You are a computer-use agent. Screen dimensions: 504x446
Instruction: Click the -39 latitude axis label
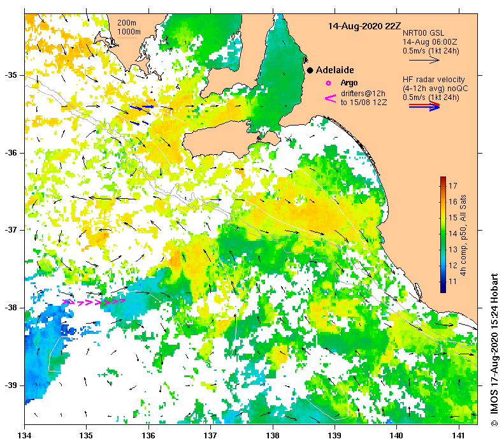point(11,385)
